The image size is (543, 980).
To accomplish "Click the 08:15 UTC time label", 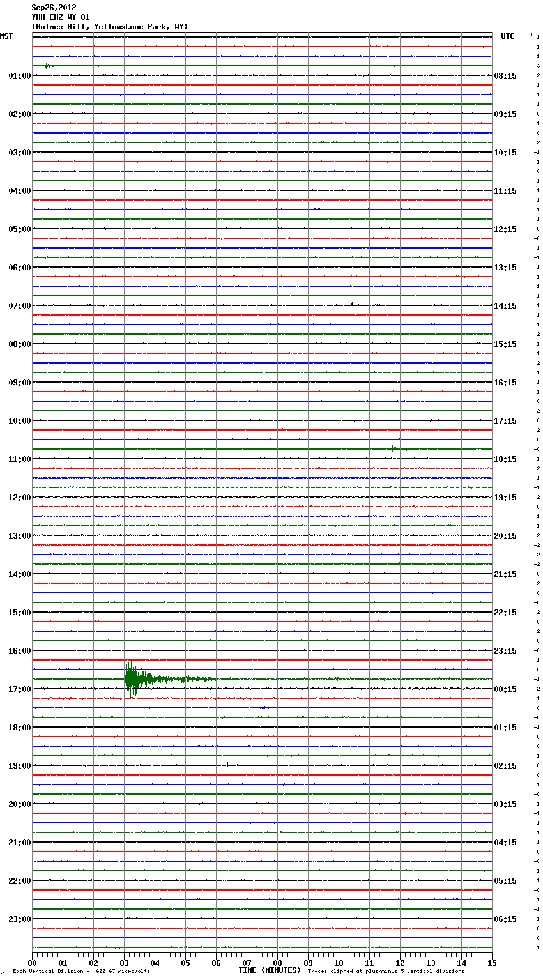I will (505, 76).
